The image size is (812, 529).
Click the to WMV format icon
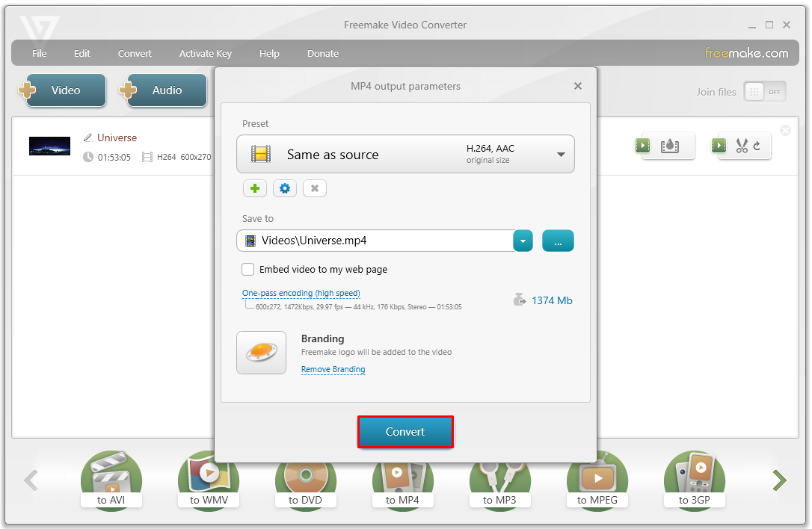(209, 480)
